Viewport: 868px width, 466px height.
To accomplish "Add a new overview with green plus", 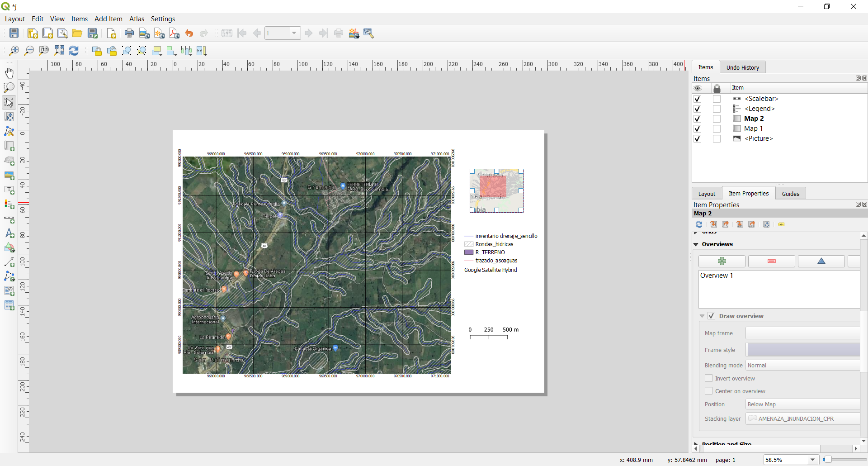I will pyautogui.click(x=722, y=261).
